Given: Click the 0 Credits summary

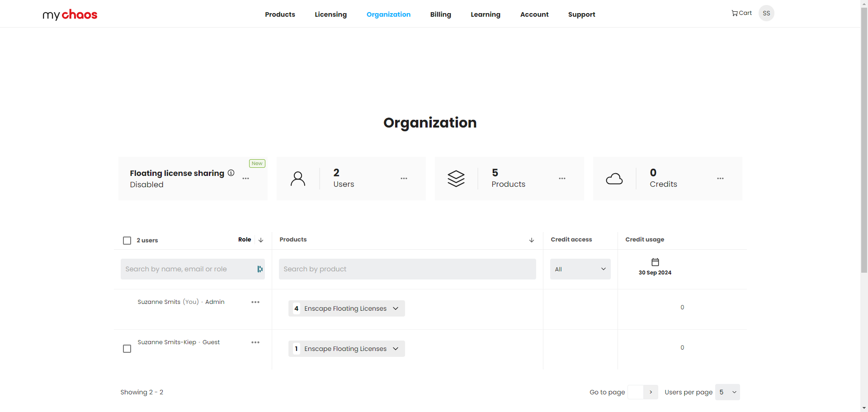Looking at the screenshot, I should 663,179.
